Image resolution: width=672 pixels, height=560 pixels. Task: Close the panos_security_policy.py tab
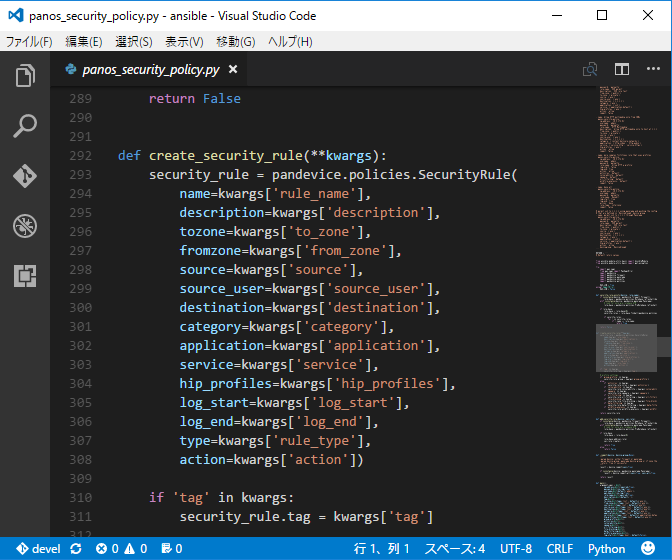pyautogui.click(x=233, y=70)
